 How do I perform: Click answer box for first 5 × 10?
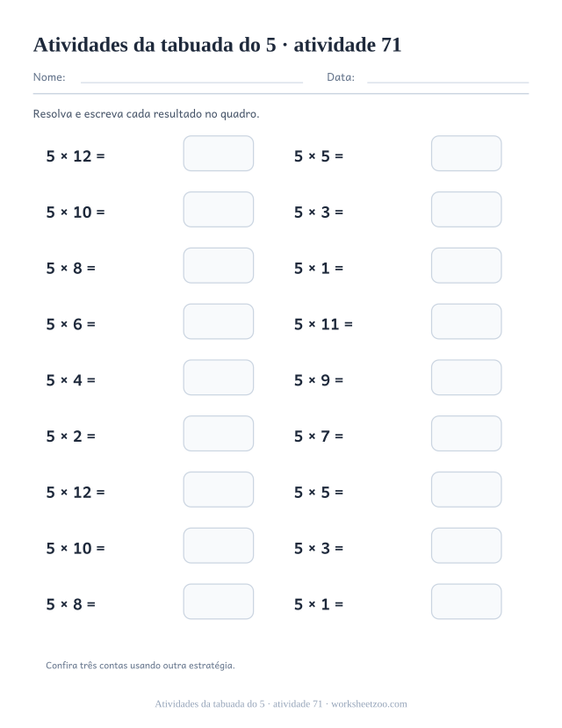tap(219, 209)
